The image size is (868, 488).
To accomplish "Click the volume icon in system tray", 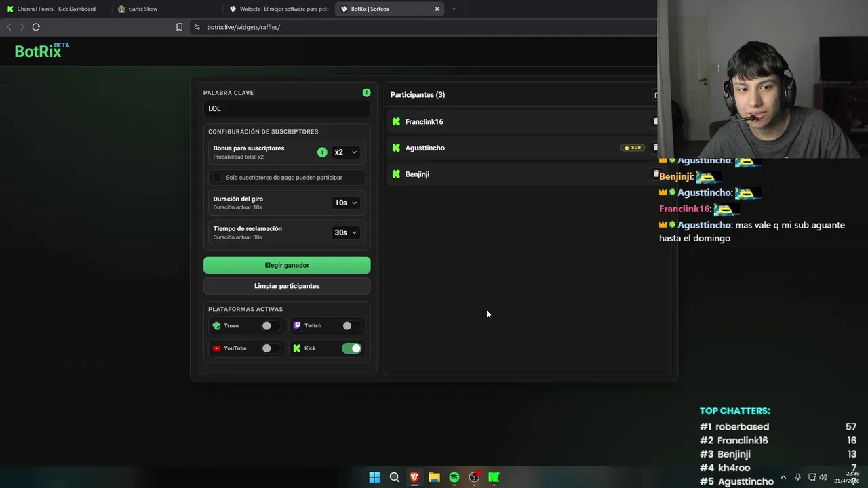I will click(823, 477).
